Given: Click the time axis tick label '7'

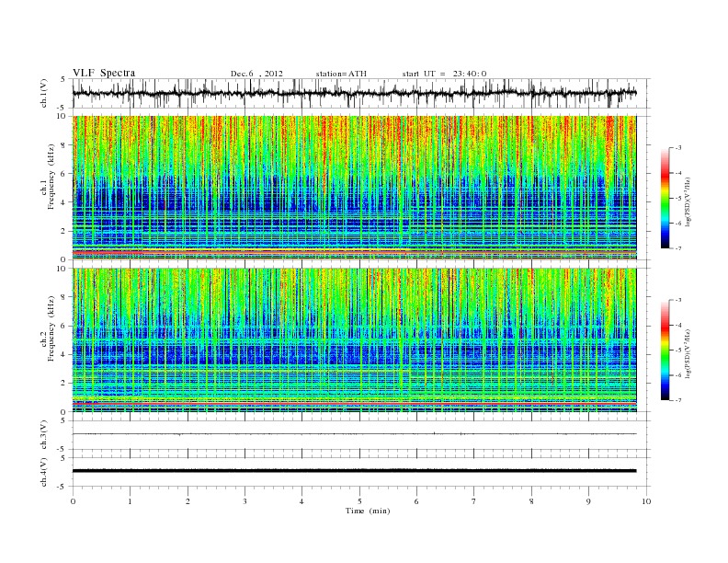Looking at the screenshot, I should pyautogui.click(x=474, y=501).
